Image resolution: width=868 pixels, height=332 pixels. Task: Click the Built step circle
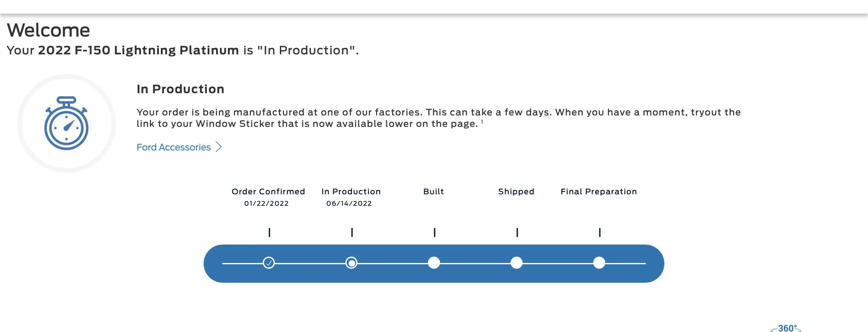pos(434,263)
